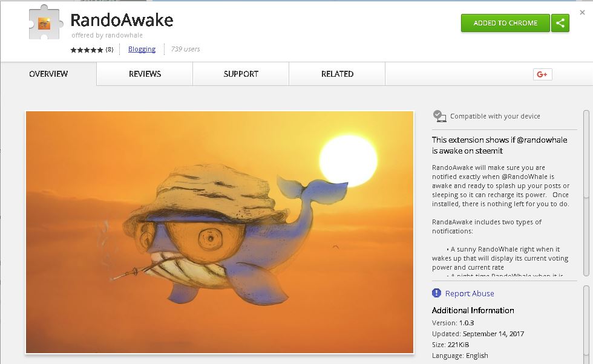Open the Report Abuse link
593x364 pixels.
(x=470, y=293)
